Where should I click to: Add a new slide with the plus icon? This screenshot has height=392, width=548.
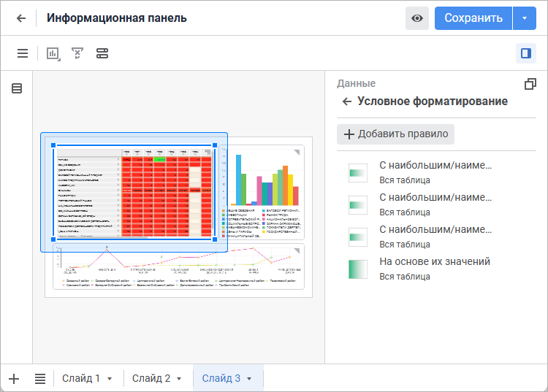tap(14, 378)
